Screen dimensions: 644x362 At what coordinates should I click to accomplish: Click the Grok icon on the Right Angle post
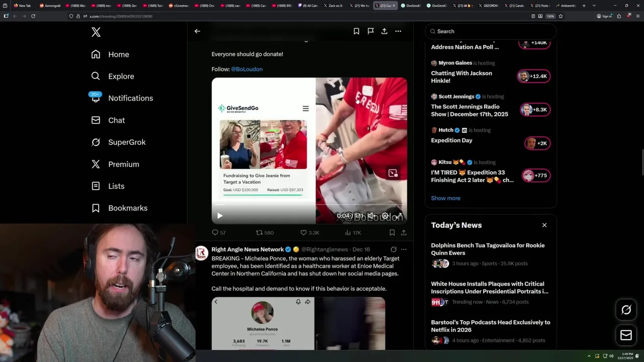(x=393, y=249)
